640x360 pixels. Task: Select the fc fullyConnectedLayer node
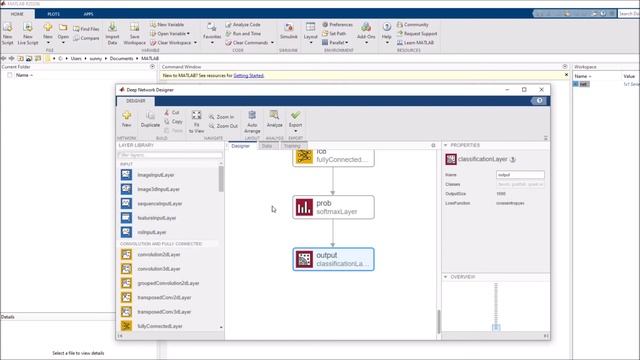(x=333, y=158)
